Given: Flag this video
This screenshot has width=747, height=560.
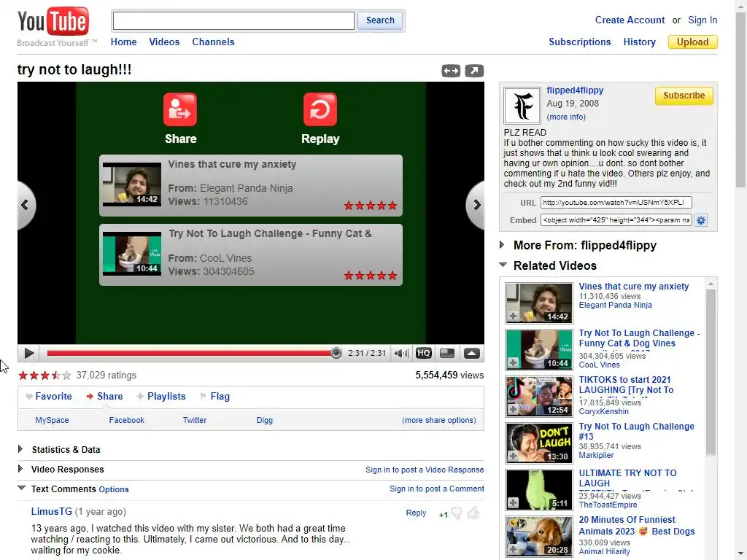Looking at the screenshot, I should [x=215, y=396].
